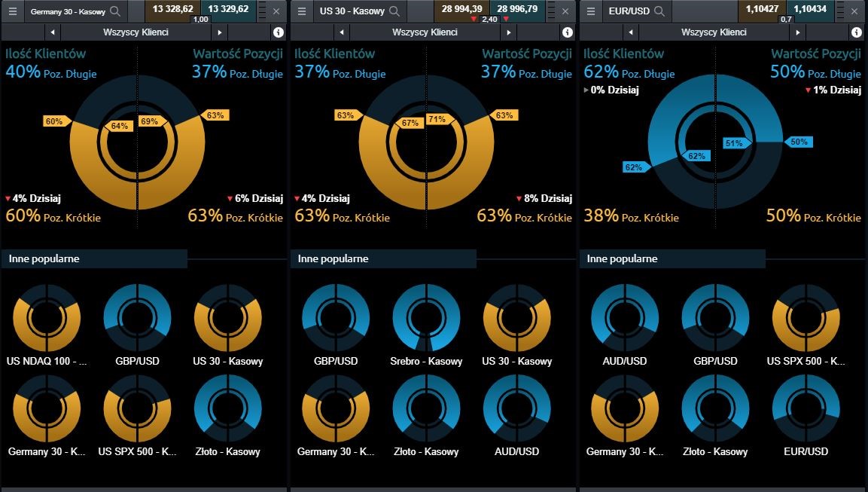Image resolution: width=868 pixels, height=492 pixels.
Task: Show info icon in Germany 30 panel
Action: point(279,32)
